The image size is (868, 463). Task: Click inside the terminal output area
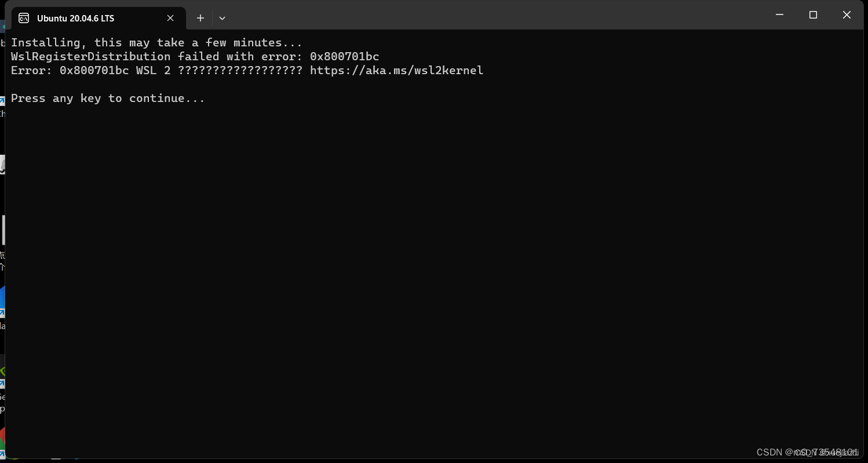[x=406, y=232]
